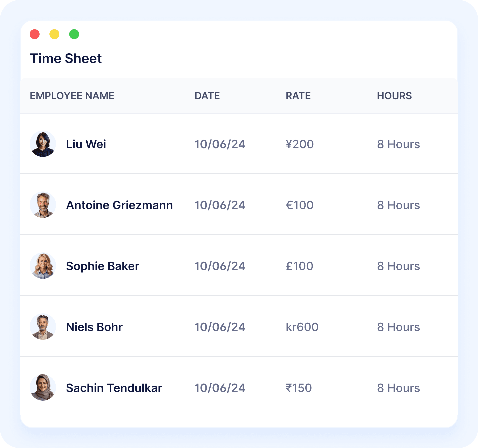Sort by the Rate column header
This screenshot has width=478, height=448.
coord(298,96)
